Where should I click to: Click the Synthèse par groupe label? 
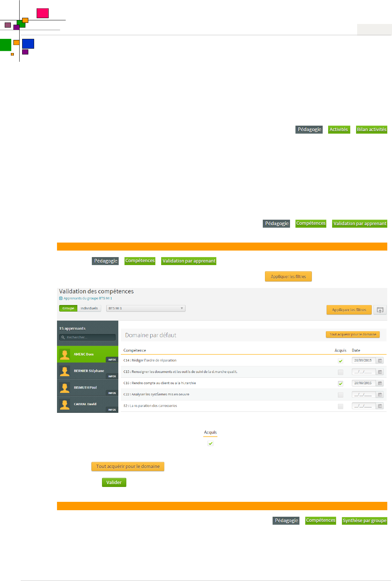(364, 521)
